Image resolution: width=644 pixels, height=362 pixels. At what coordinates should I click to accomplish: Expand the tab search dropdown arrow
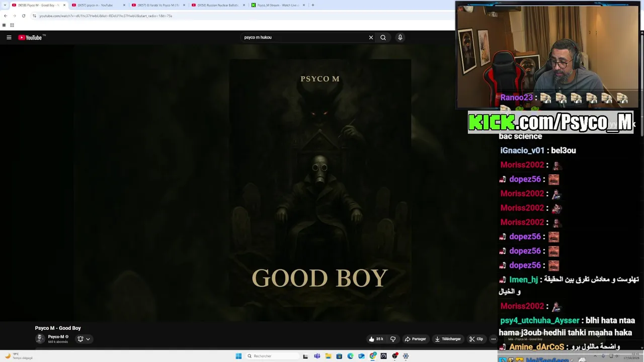5,5
